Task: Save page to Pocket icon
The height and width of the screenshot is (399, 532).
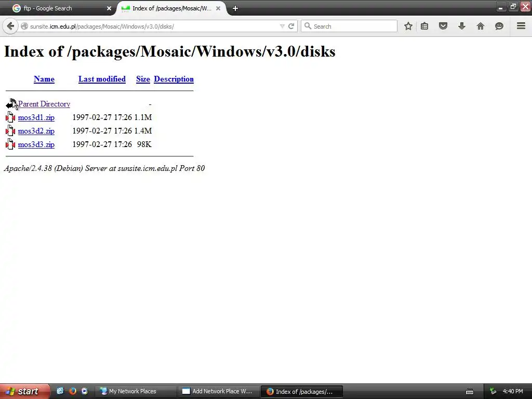Action: pos(443,26)
